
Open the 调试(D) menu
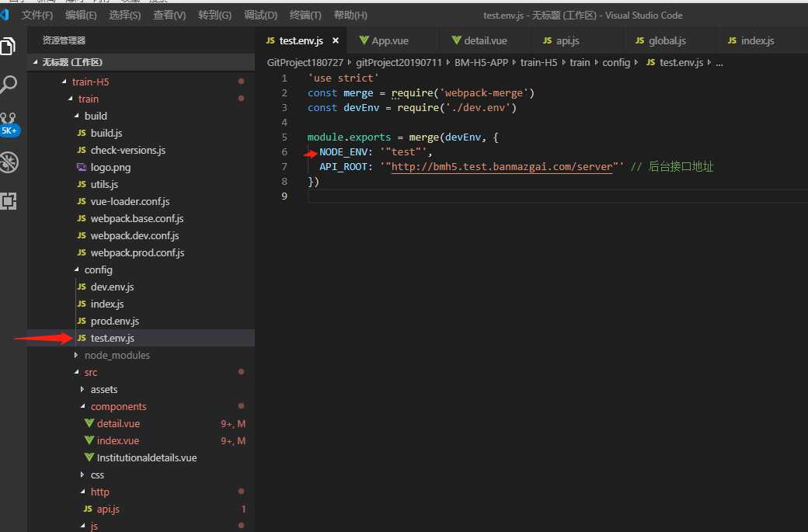[260, 15]
